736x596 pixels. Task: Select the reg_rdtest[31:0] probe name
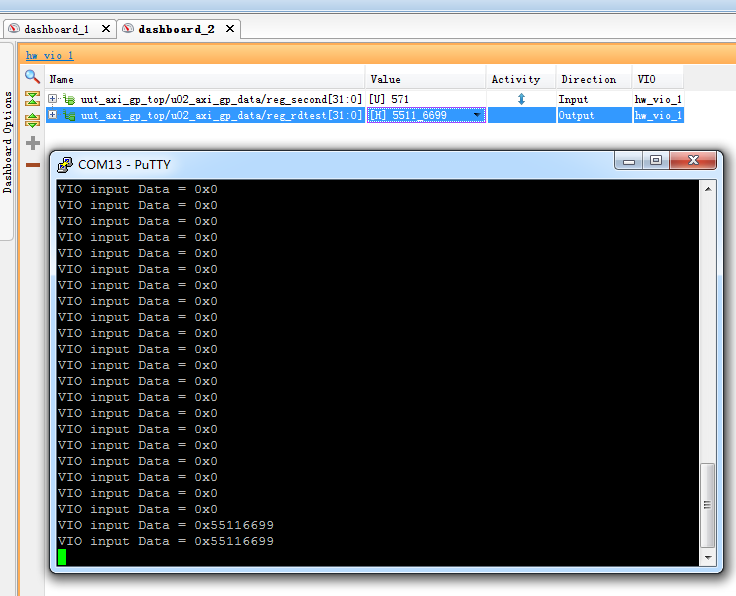[x=221, y=115]
